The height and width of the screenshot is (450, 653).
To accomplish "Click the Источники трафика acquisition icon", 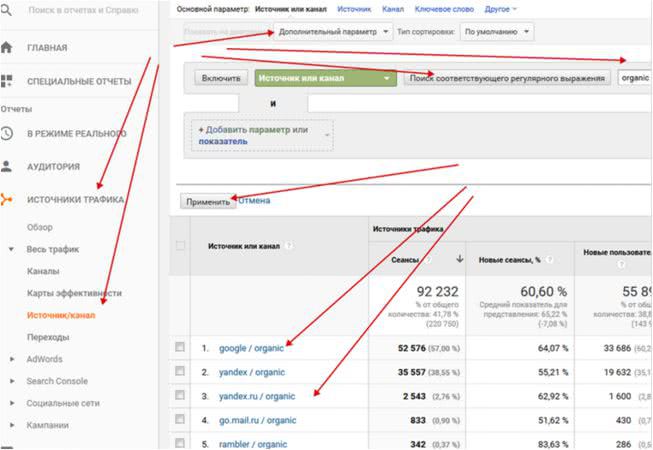I will point(6,199).
